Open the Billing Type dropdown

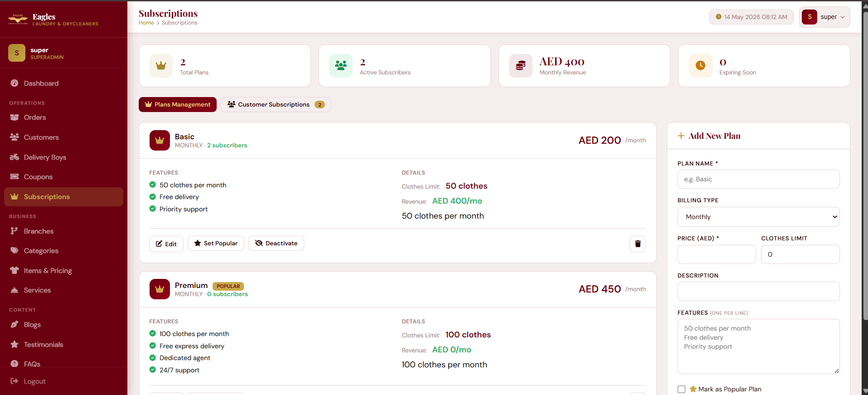point(758,217)
